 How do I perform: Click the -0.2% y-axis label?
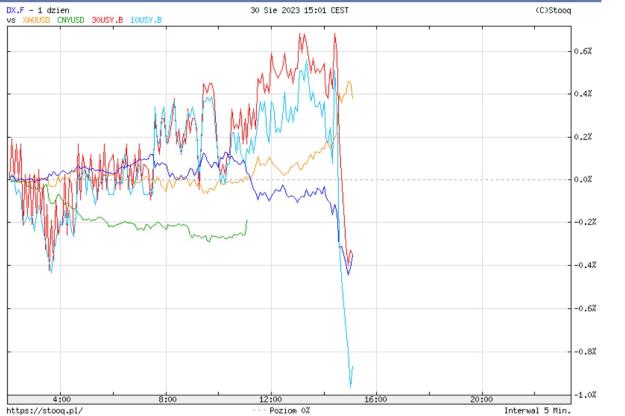[584, 222]
